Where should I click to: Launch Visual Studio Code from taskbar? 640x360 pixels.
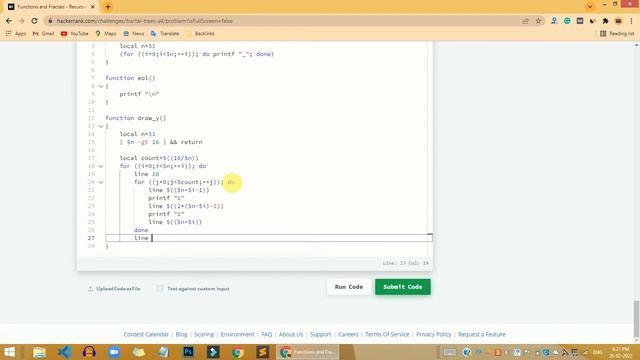click(64, 352)
